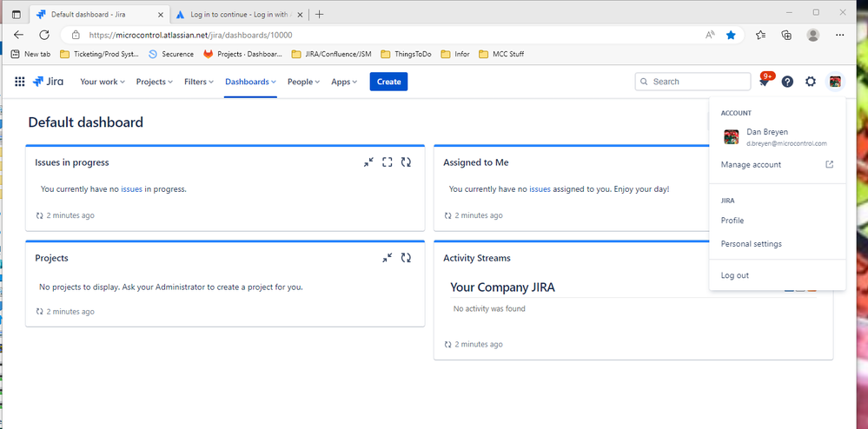
Task: Open the ThingsToDo bookmarks folder
Action: [406, 54]
